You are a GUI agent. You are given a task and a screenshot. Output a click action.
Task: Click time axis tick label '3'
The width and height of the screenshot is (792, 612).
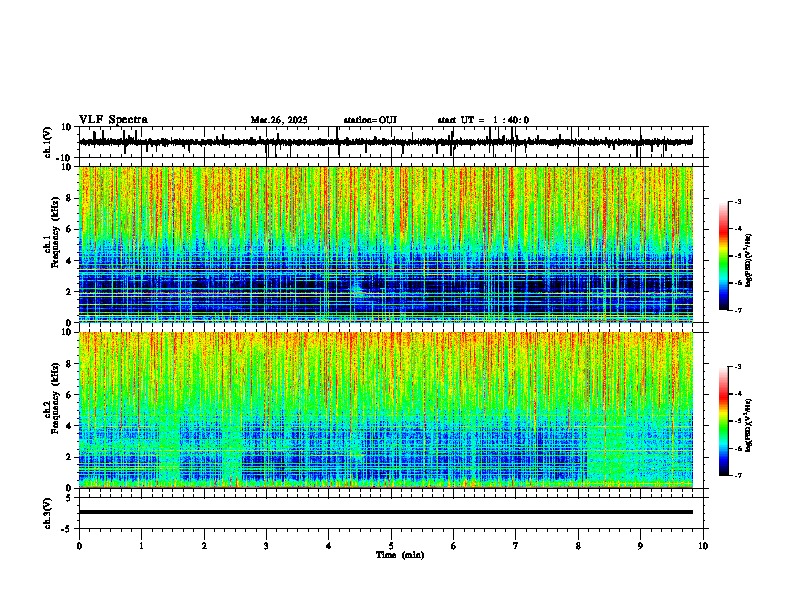(266, 546)
